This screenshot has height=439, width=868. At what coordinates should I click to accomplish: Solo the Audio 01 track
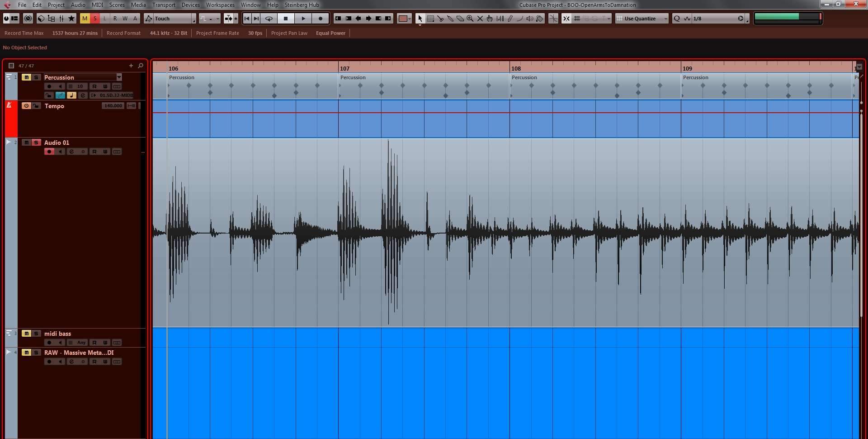tap(36, 143)
